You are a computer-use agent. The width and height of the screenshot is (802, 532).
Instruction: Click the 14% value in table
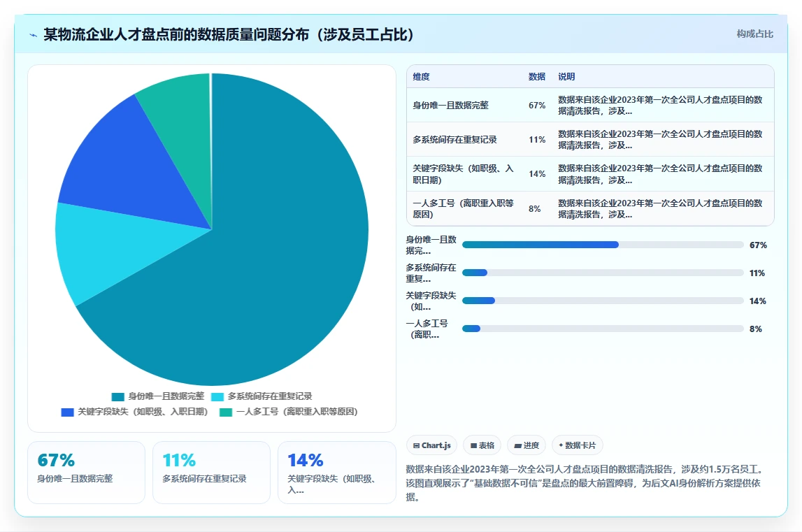pos(537,174)
